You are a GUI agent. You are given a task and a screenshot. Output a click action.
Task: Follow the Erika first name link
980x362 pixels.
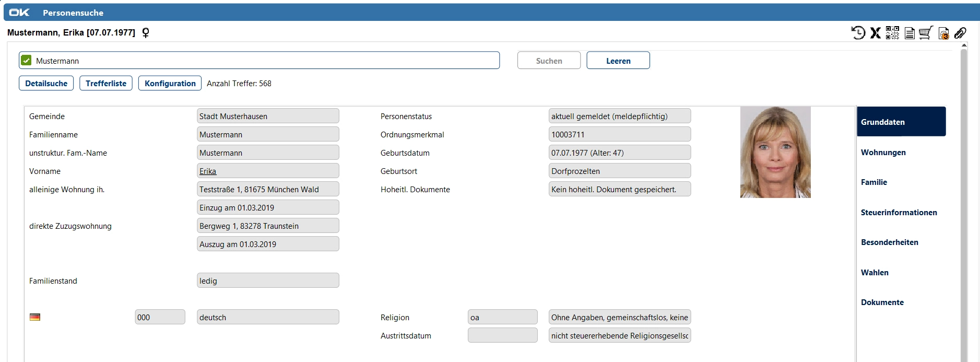208,171
